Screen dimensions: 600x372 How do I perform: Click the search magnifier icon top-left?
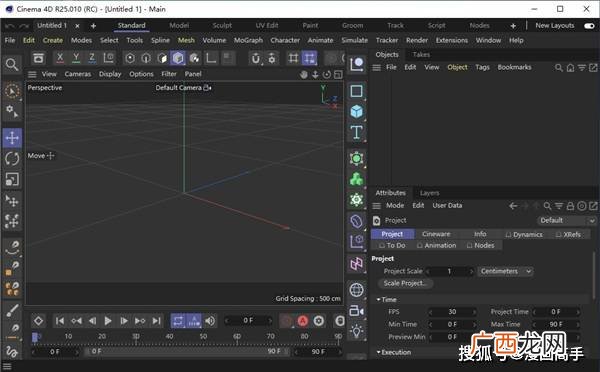pyautogui.click(x=12, y=64)
